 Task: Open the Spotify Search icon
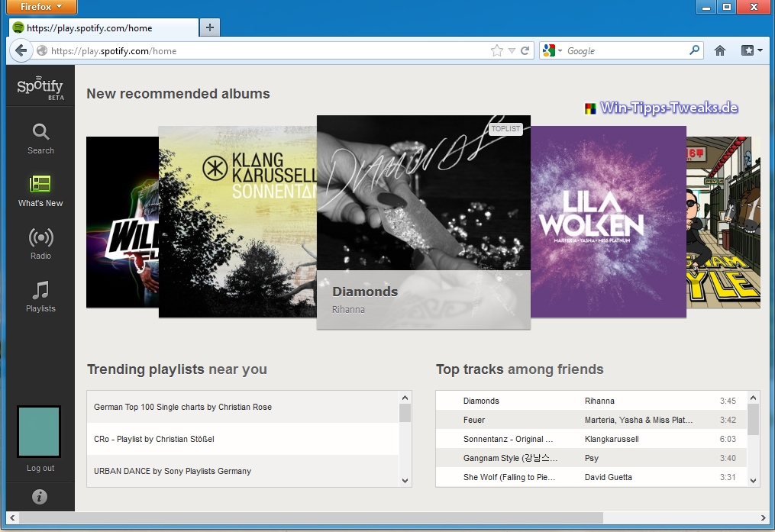[x=40, y=132]
